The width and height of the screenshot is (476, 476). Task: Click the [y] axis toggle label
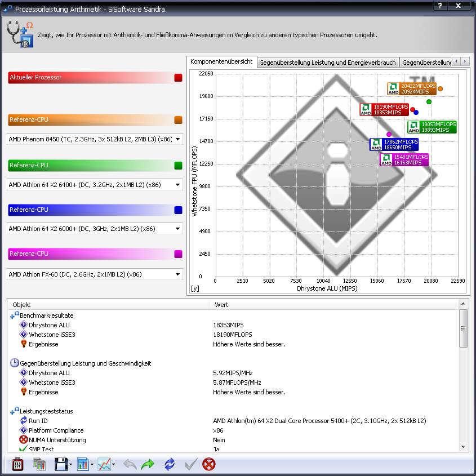195,288
